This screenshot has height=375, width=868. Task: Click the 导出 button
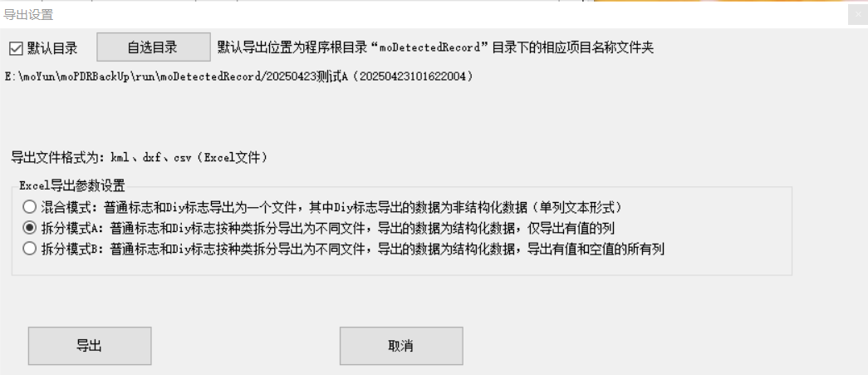[x=90, y=346]
